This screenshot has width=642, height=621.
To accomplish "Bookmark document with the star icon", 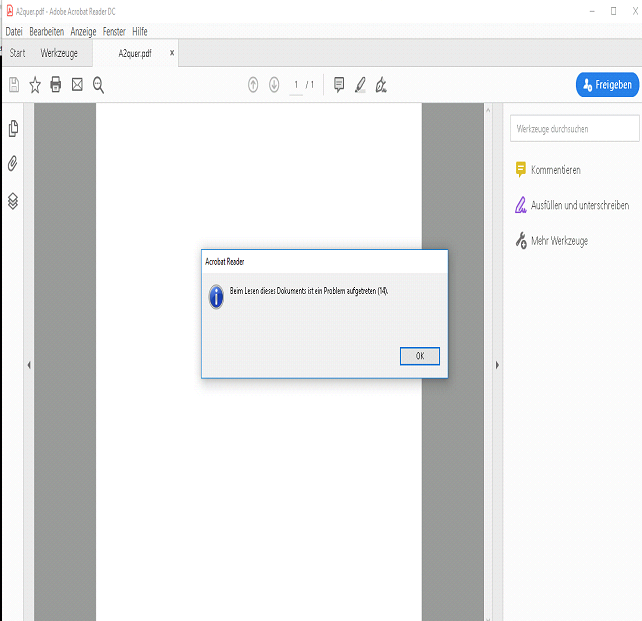I will (35, 85).
